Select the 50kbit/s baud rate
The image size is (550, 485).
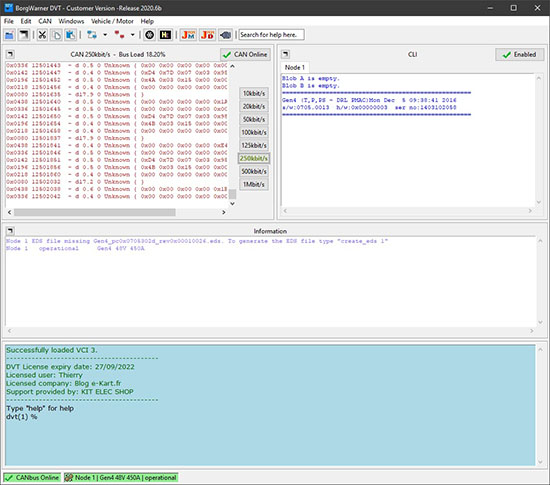tap(254, 119)
